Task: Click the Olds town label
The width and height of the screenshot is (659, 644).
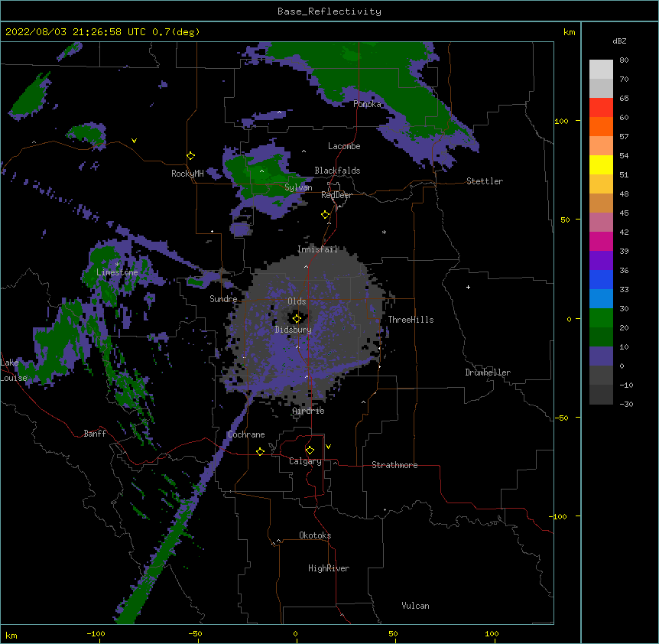Action: (x=297, y=301)
